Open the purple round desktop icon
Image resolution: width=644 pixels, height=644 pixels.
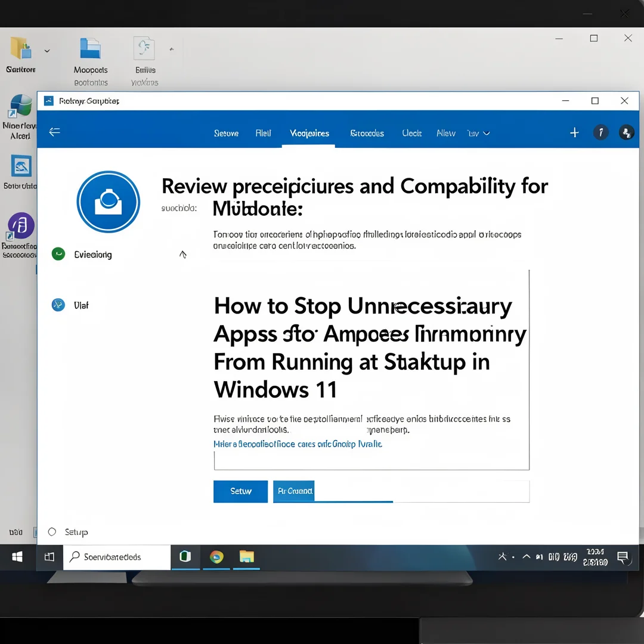coord(20,226)
